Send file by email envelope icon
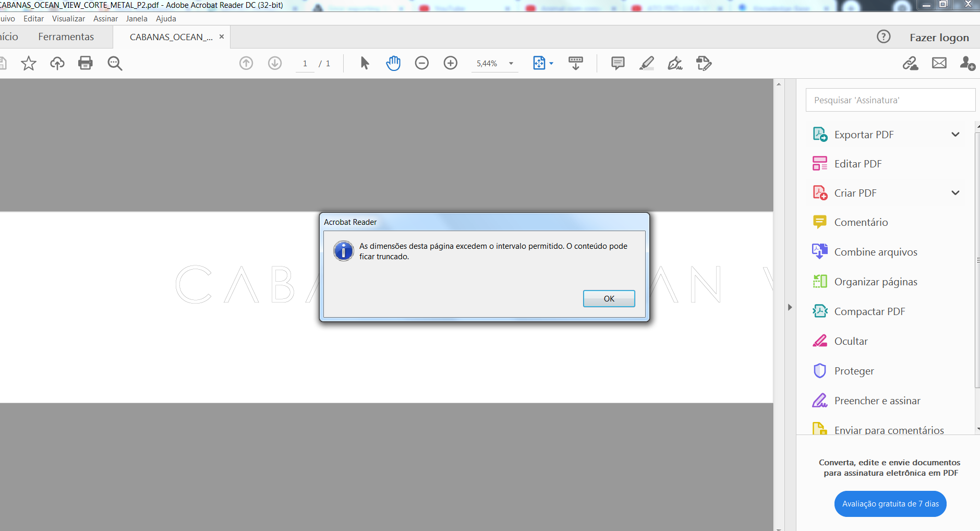This screenshot has width=980, height=531. 939,63
